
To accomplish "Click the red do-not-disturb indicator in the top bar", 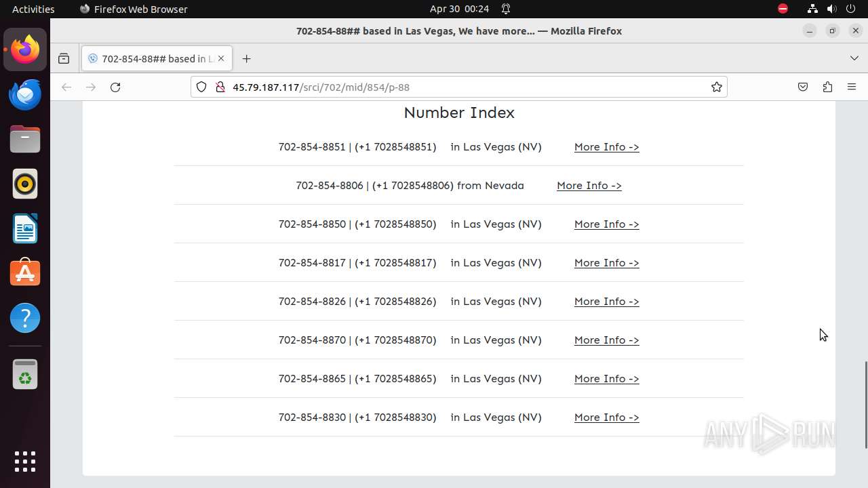I will (x=783, y=9).
